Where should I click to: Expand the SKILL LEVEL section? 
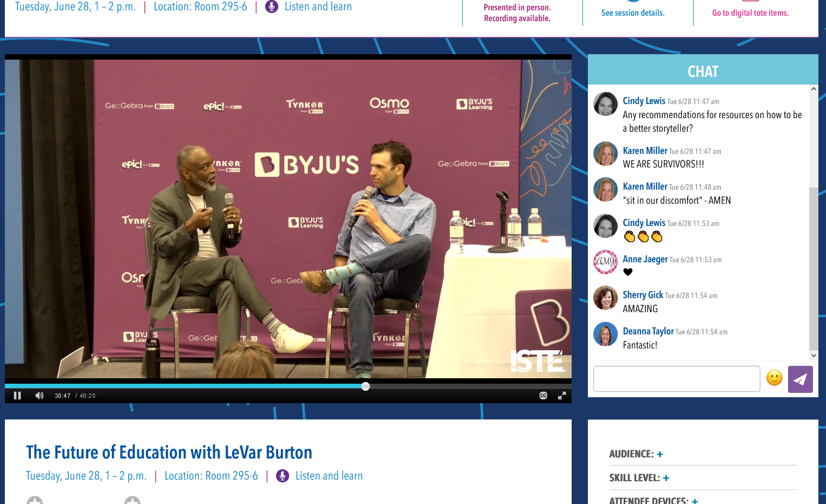click(666, 478)
